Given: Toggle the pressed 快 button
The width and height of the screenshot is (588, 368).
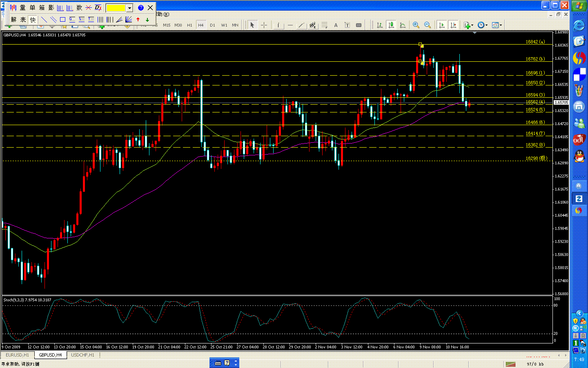Looking at the screenshot, I should point(33,19).
